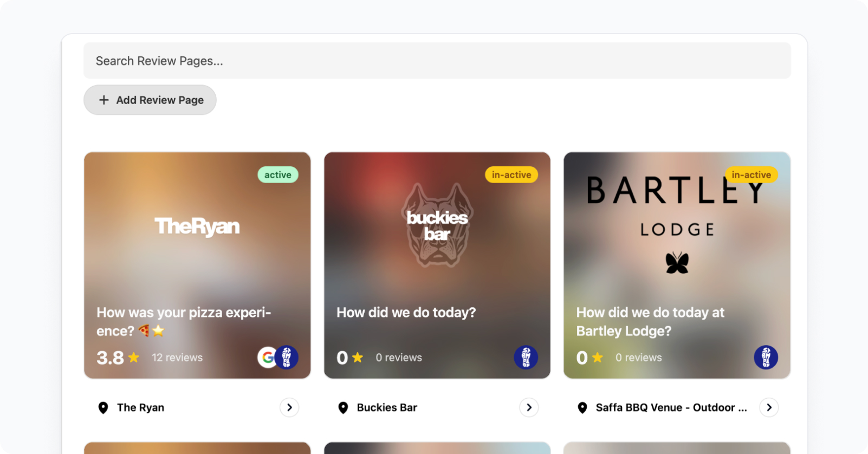
Task: Expand the Buckies Bar chevron arrow
Action: pyautogui.click(x=529, y=407)
